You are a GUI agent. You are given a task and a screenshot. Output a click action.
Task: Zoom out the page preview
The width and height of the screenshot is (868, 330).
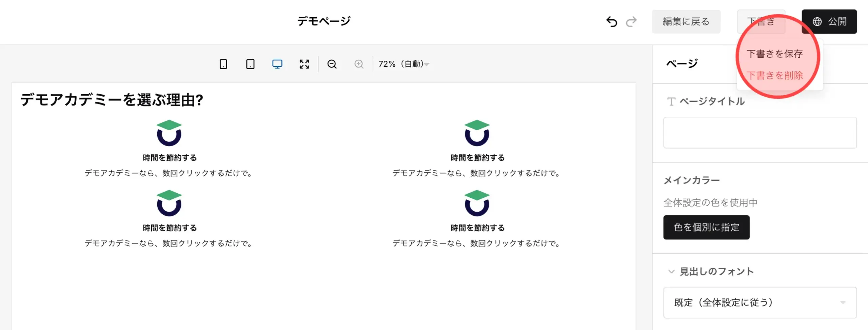tap(332, 64)
